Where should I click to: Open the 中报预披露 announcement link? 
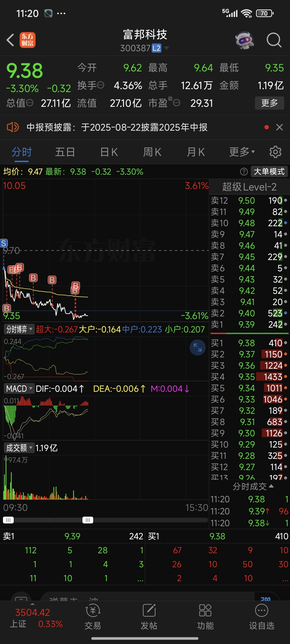pyautogui.click(x=117, y=127)
